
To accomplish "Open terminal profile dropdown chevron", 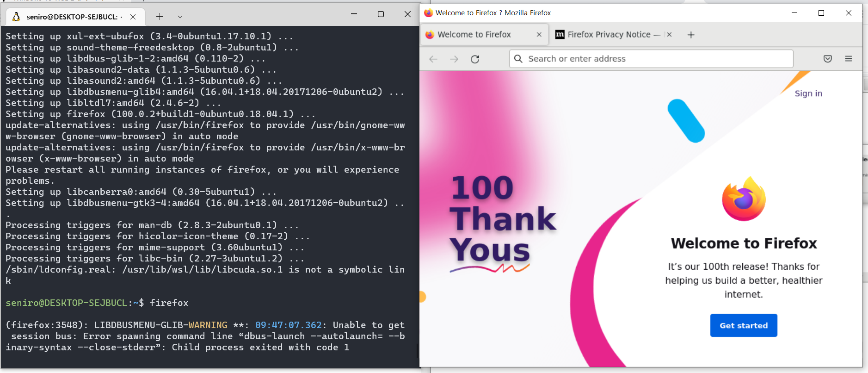I will pos(180,17).
